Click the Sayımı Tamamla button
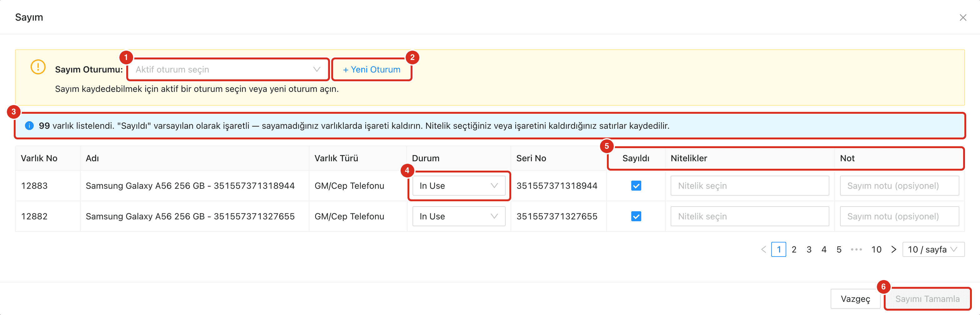Image resolution: width=980 pixels, height=315 pixels. tap(927, 299)
